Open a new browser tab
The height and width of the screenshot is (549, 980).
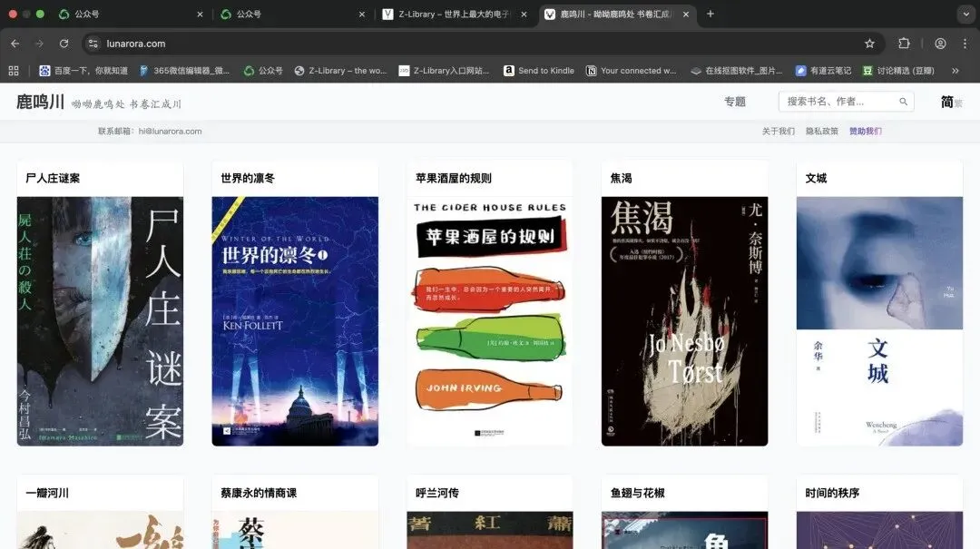[x=710, y=14]
